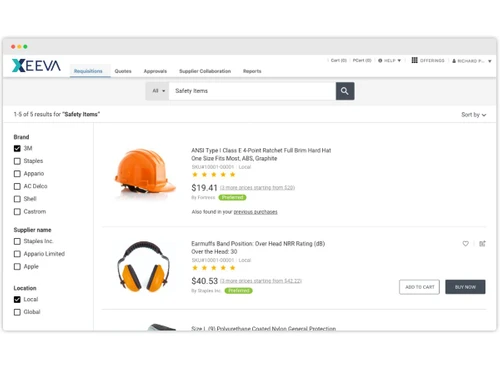Image resolution: width=500 pixels, height=375 pixels.
Task: Open earmuffs more prices link
Action: click(261, 281)
